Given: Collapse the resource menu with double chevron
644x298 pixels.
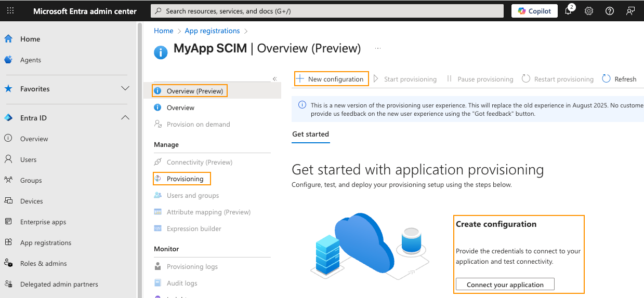Looking at the screenshot, I should click(x=275, y=79).
